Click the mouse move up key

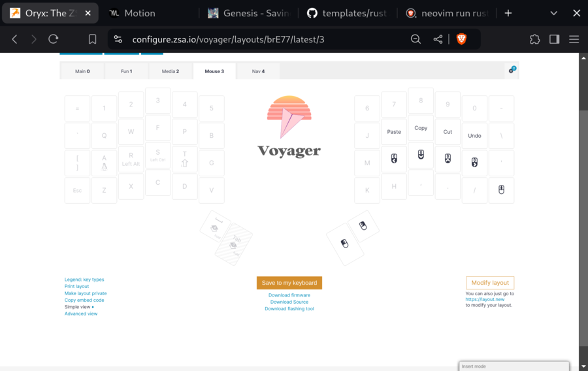point(448,159)
